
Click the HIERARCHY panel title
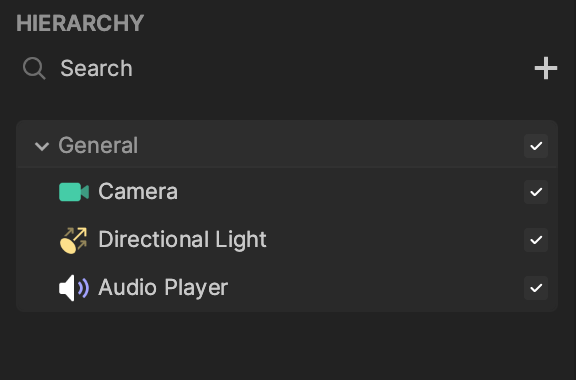80,23
